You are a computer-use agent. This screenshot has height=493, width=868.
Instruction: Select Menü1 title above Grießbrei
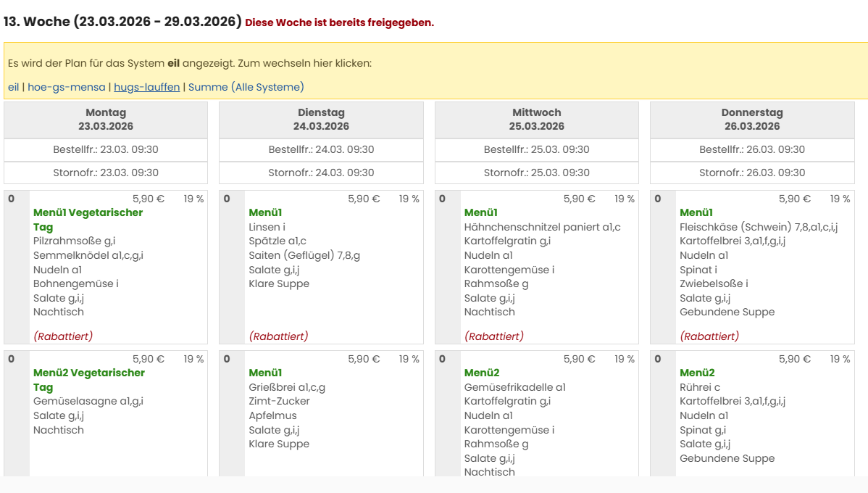click(x=265, y=373)
